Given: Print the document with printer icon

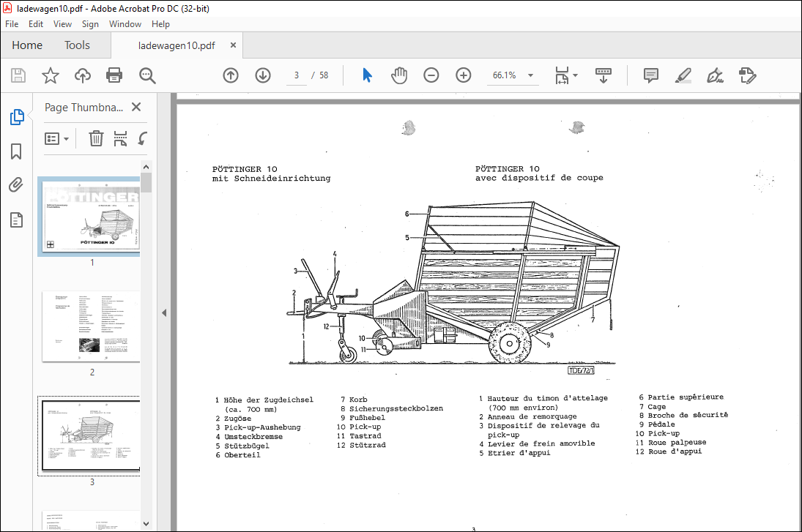Looking at the screenshot, I should tap(114, 75).
